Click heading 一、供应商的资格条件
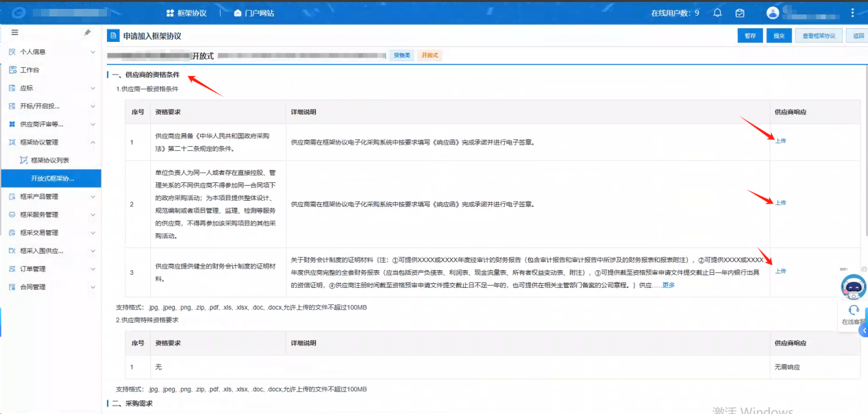The image size is (868, 414). pyautogui.click(x=145, y=75)
